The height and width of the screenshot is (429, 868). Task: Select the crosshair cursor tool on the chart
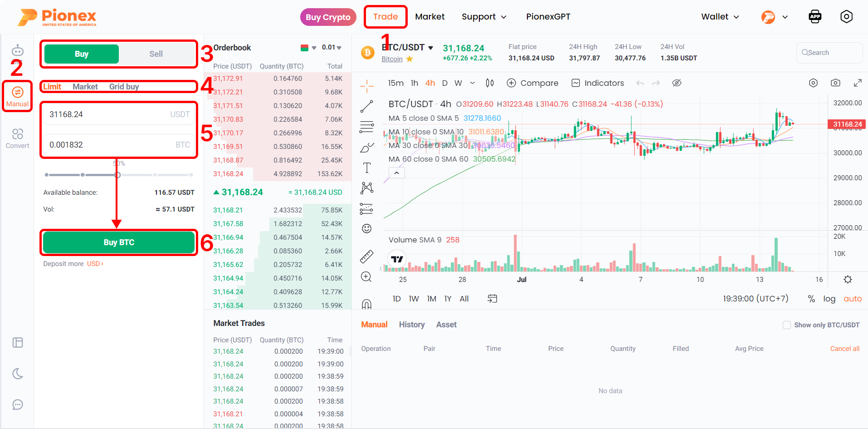pyautogui.click(x=366, y=84)
